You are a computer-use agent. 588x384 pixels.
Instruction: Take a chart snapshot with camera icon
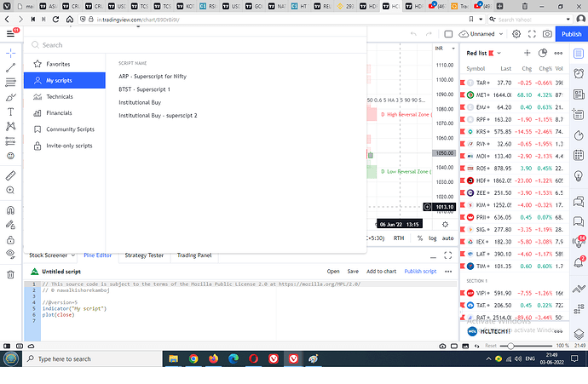point(547,34)
